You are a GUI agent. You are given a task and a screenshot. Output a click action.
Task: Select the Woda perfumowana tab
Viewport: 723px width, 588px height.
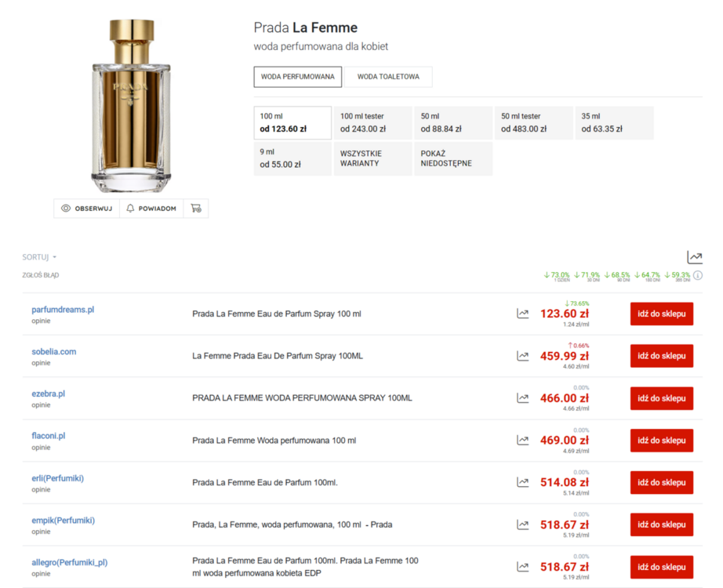click(297, 77)
